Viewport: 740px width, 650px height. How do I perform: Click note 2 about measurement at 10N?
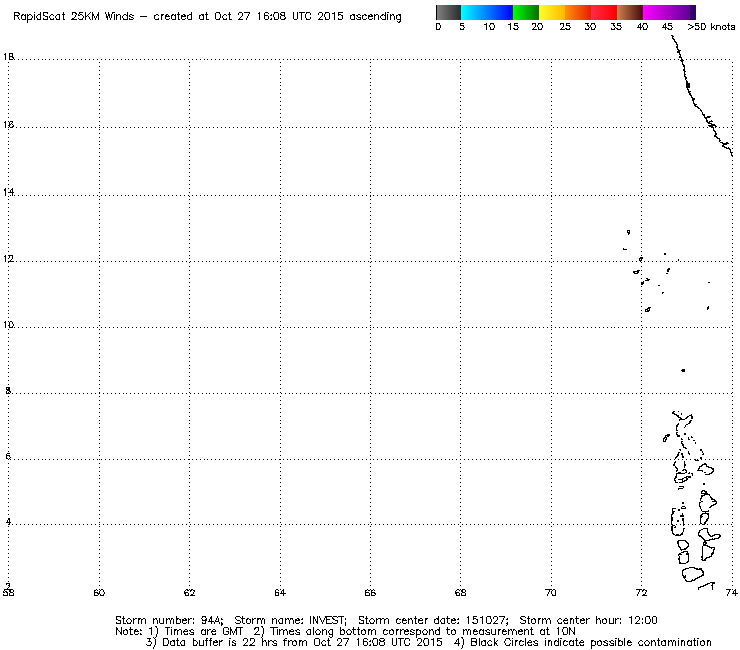414,632
